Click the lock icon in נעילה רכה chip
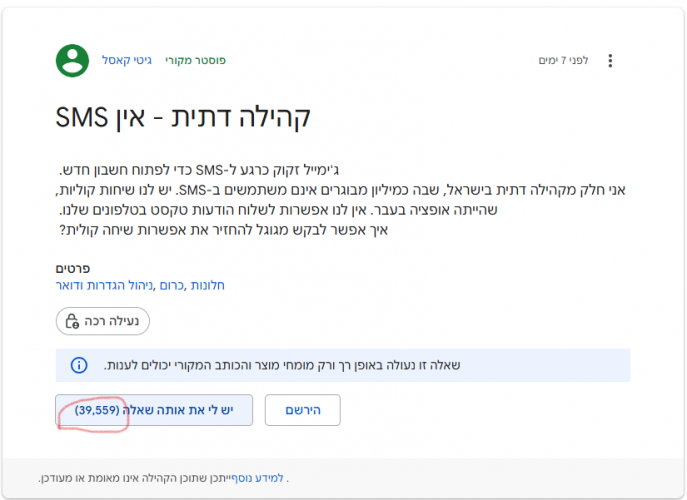The height and width of the screenshot is (500, 687). [71, 321]
